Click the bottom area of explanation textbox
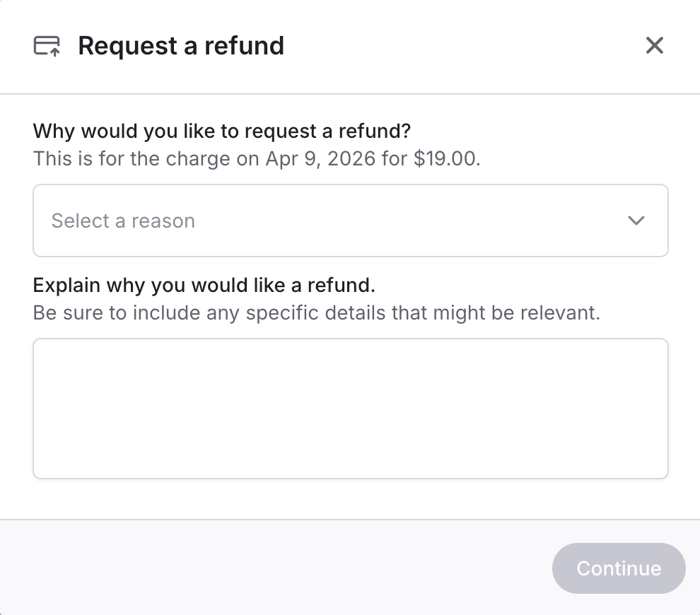The width and height of the screenshot is (700, 615). 350,463
